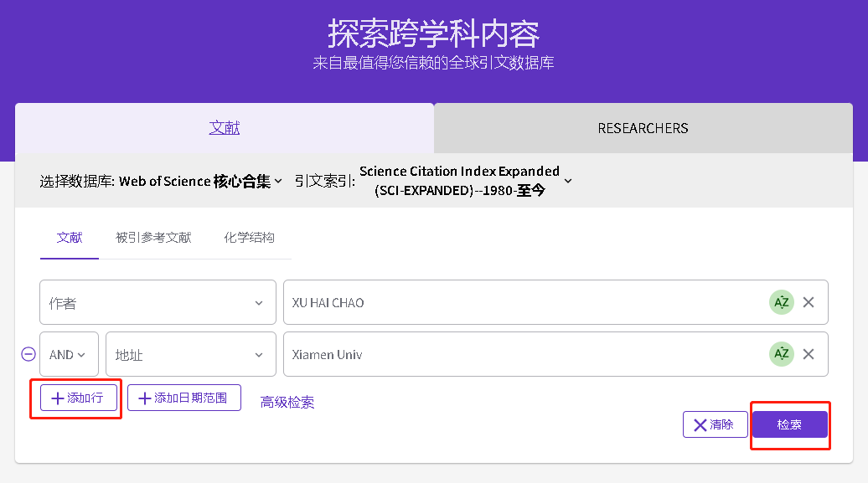868x483 pixels.
Task: Open the AND operator dropdown
Action: [x=69, y=355]
